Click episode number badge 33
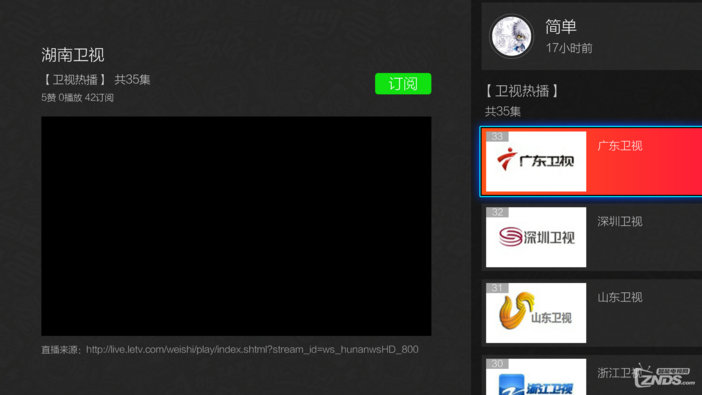Screen dimensions: 702x395 click(x=497, y=137)
